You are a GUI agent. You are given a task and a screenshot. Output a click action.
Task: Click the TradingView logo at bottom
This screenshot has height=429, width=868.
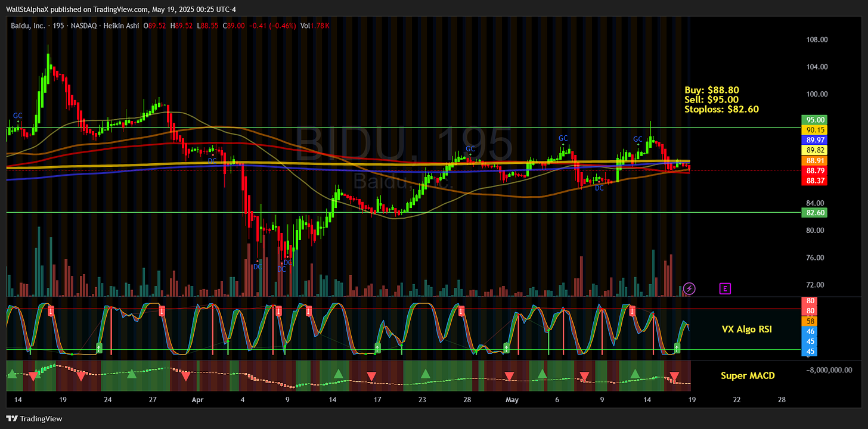click(x=34, y=419)
